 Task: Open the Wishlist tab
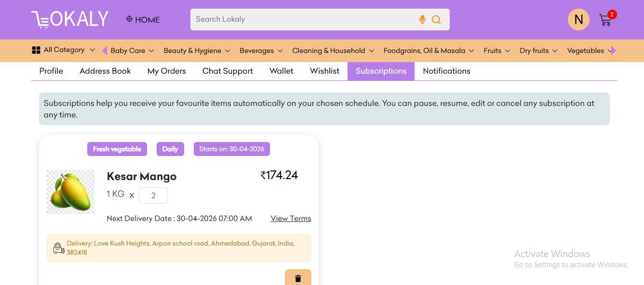point(324,71)
